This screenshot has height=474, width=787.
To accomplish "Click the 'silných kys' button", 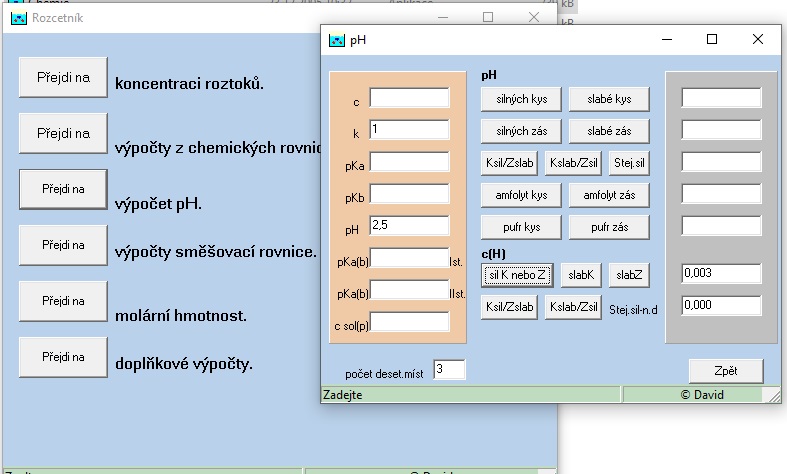I will pos(521,99).
